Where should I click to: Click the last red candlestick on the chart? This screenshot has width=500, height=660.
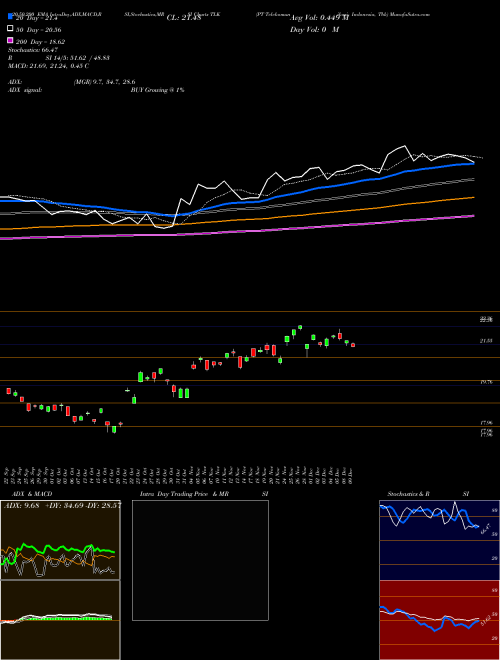pyautogui.click(x=353, y=345)
